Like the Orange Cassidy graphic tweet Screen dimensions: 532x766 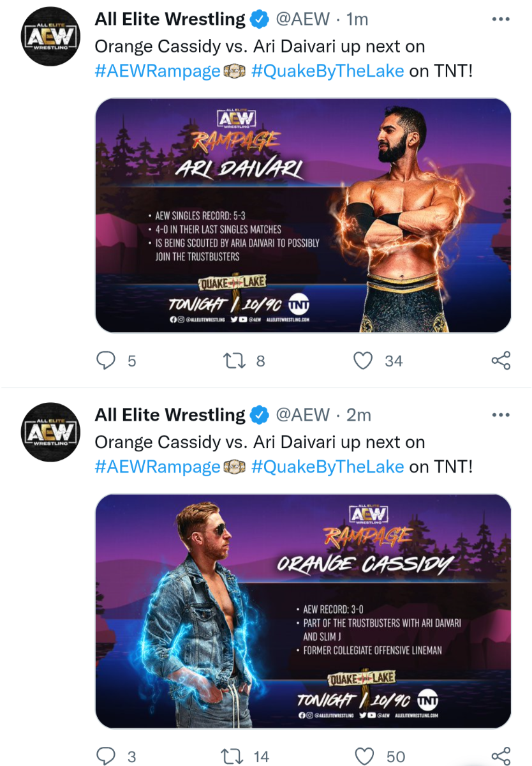364,756
